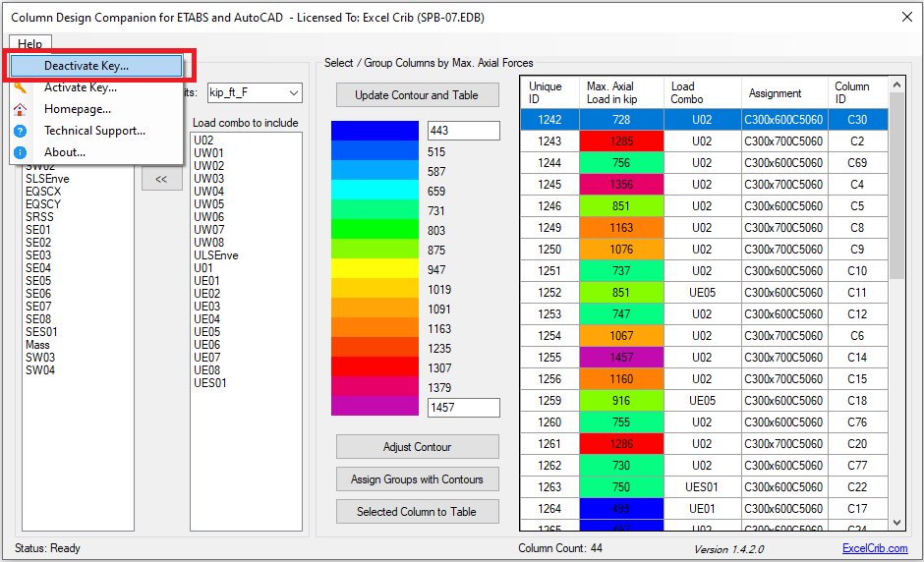Click the maximum contour value field 1457
The width and height of the screenshot is (924, 562).
coord(463,408)
